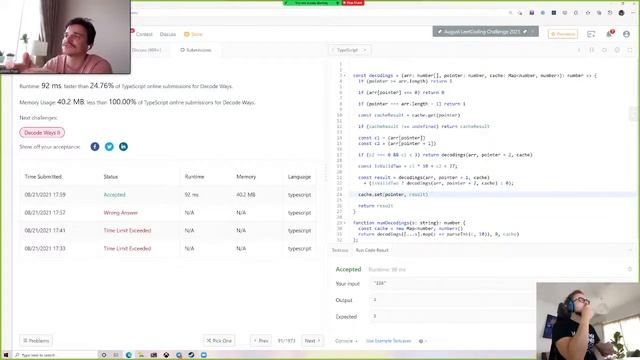This screenshot has height=360, width=640.
Task: Click the Premium button
Action: (562, 34)
